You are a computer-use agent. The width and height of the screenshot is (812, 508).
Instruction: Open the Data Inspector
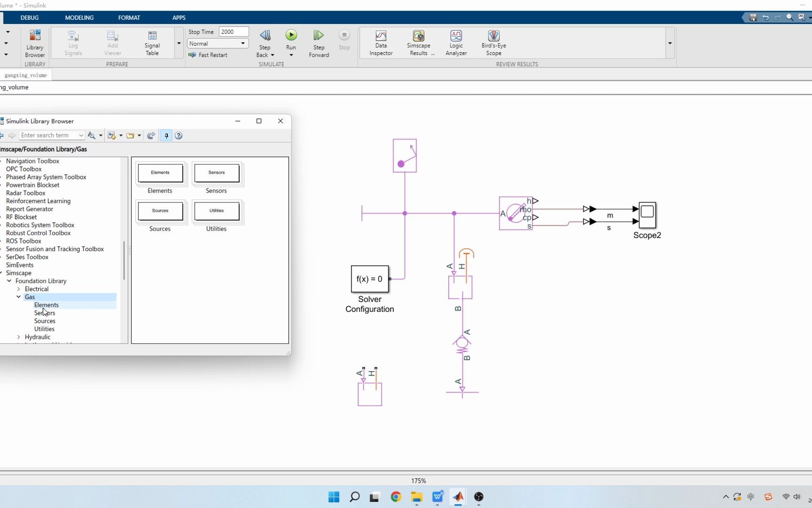[x=381, y=43]
